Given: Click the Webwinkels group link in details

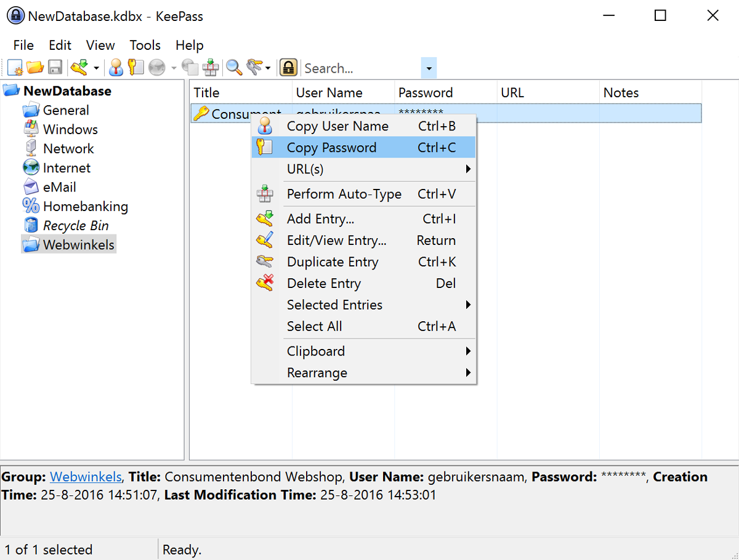Looking at the screenshot, I should coord(86,477).
